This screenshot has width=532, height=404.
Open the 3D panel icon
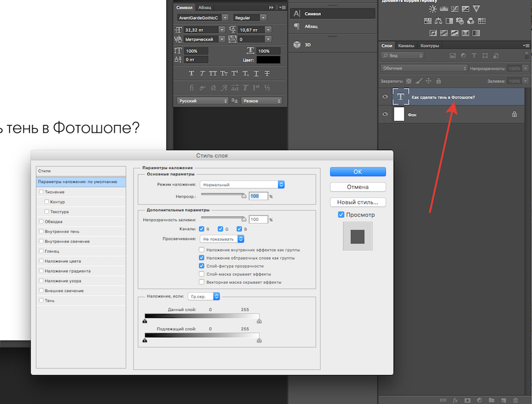297,44
